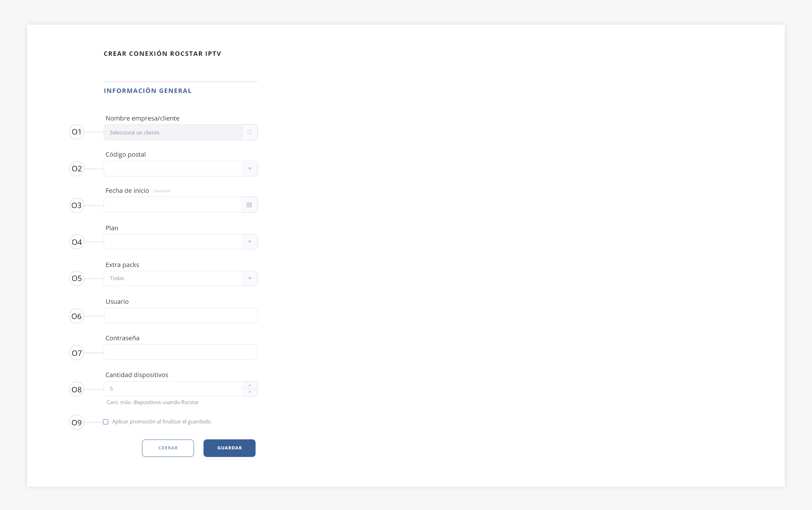The height and width of the screenshot is (510, 812).
Task: Click the Fecha de inicio date input
Action: (x=173, y=205)
